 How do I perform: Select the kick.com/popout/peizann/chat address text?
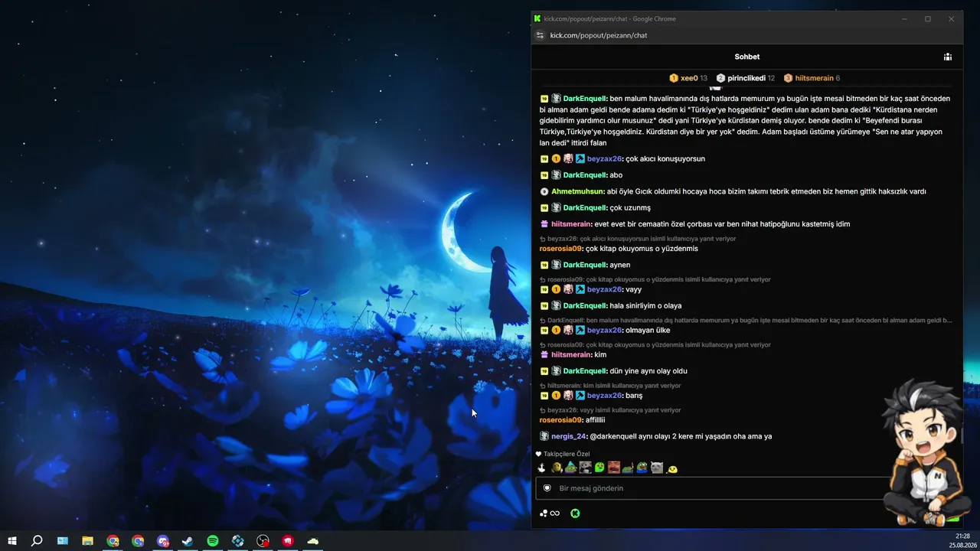(599, 35)
